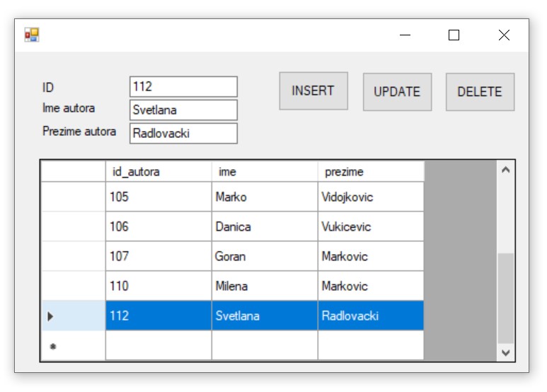
Task: Sort by id_autora column header
Action: [158, 172]
